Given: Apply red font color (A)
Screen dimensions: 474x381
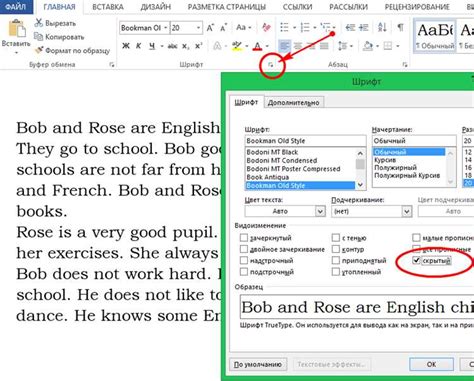Looking at the screenshot, I should (x=257, y=46).
